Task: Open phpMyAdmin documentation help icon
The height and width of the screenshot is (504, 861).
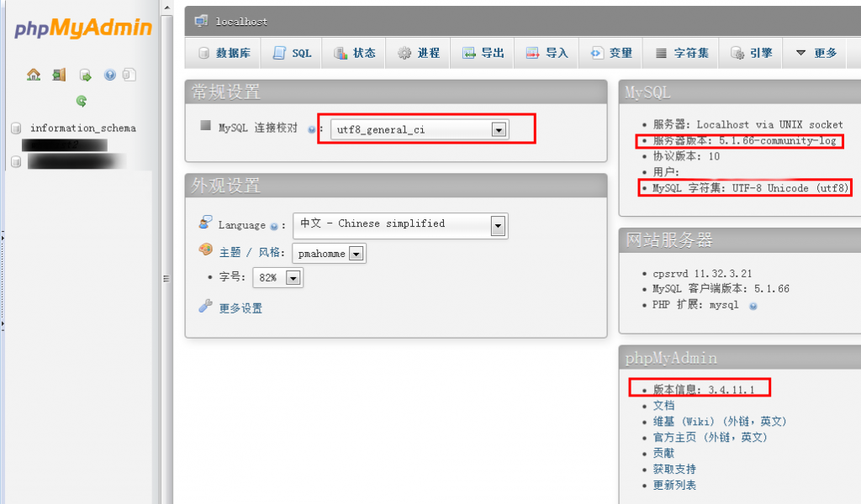Action: (110, 75)
